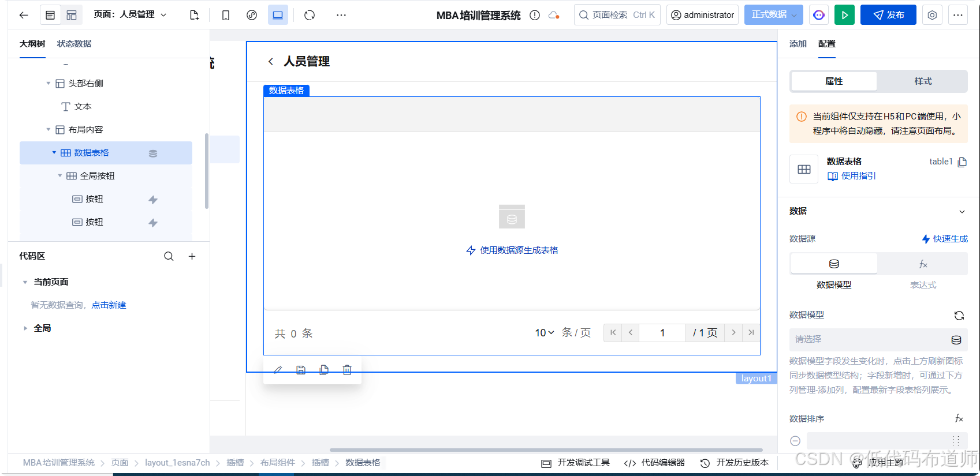Viewport: 980px width, 476px height.
Task: Switch to PC desktop preview
Action: coord(278,15)
